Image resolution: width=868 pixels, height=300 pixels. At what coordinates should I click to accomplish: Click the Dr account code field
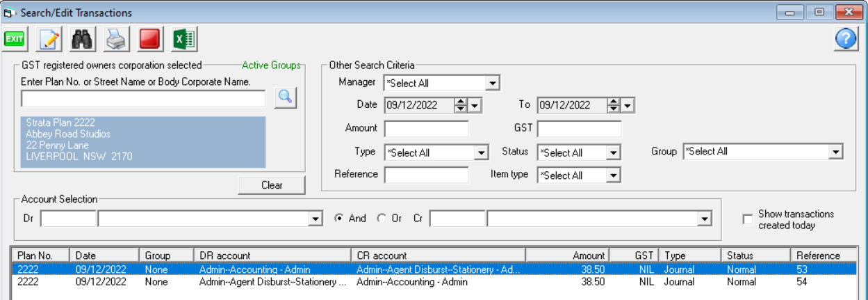coord(68,219)
